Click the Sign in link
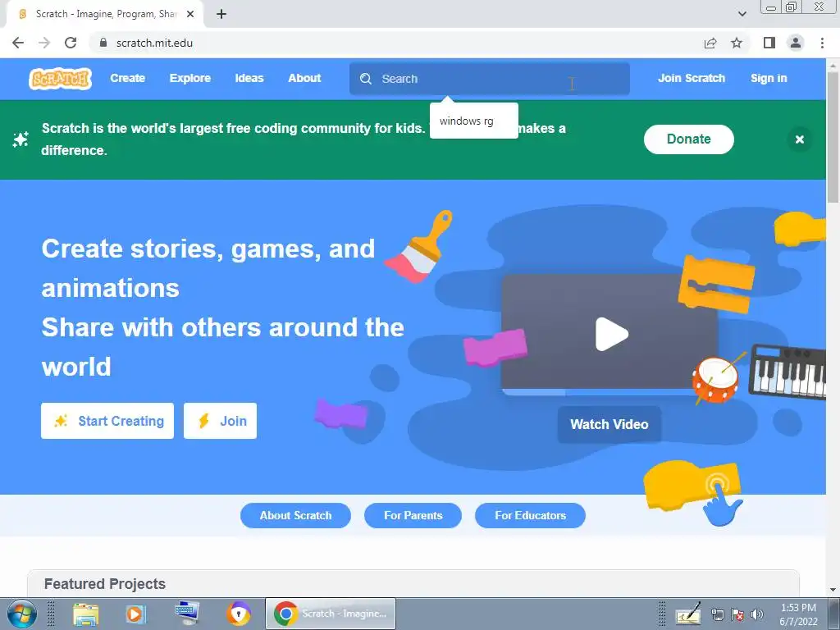Screen dimensions: 840x630 coord(768,78)
